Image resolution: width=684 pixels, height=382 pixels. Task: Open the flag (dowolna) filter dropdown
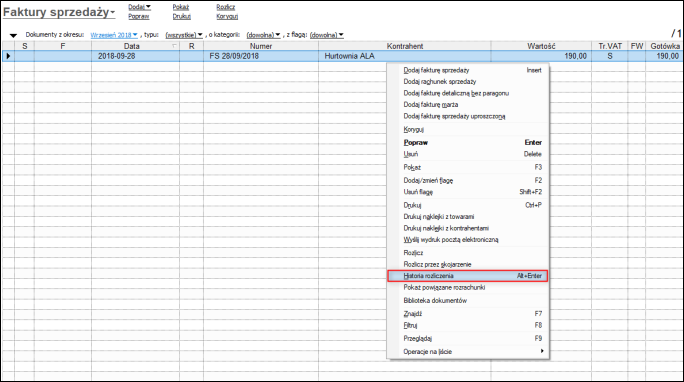327,35
